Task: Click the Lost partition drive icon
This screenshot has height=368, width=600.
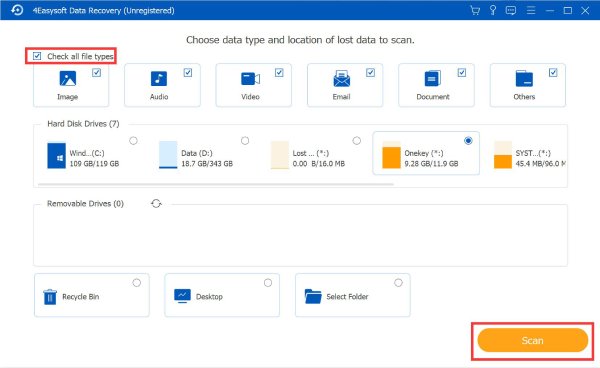Action: coord(280,155)
